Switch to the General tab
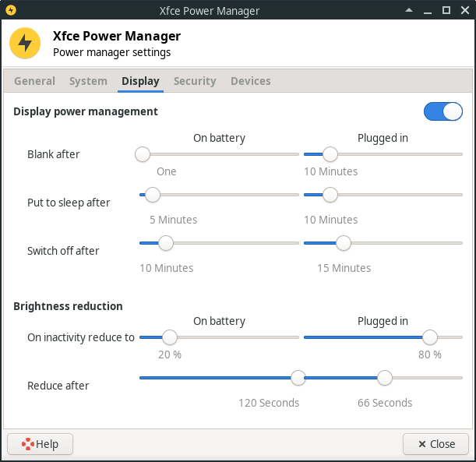 pyautogui.click(x=34, y=81)
